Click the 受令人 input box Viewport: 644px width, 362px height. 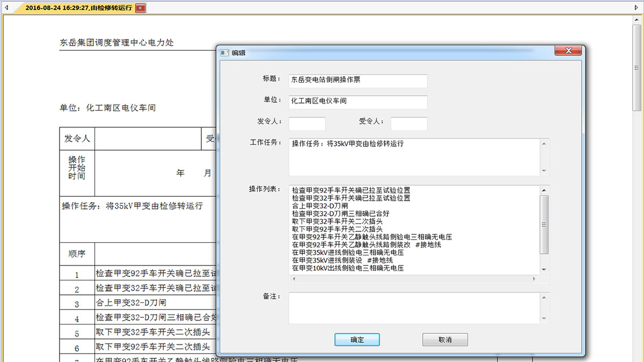coord(409,124)
